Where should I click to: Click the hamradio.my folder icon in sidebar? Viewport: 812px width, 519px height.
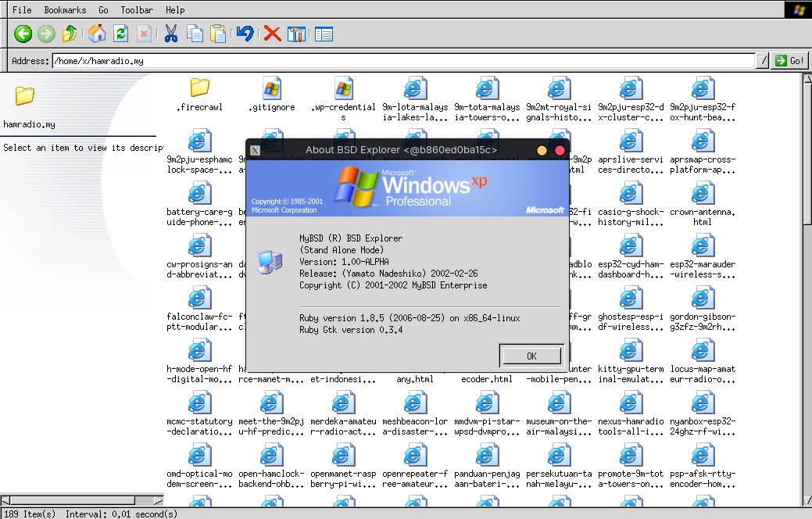pos(25,95)
